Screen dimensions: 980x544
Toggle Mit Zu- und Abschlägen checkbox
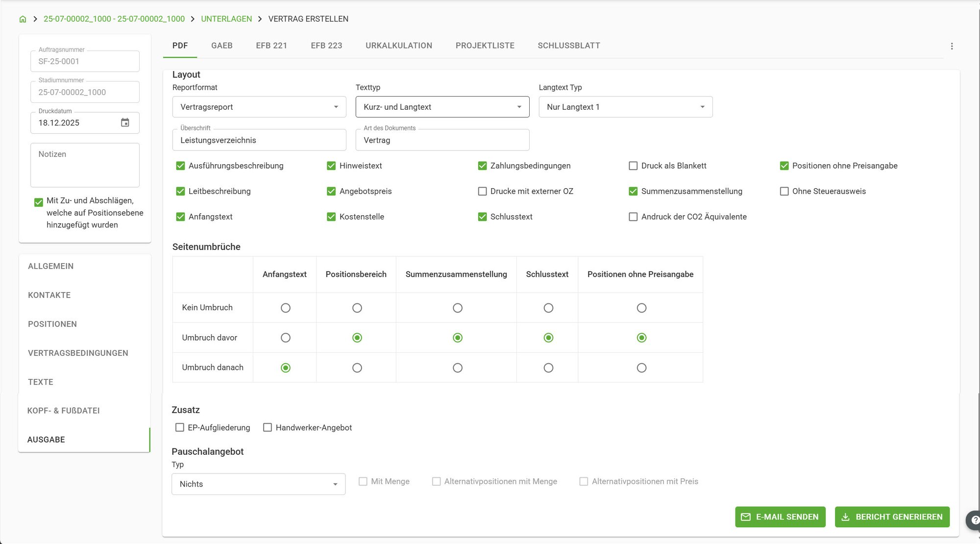click(x=38, y=202)
